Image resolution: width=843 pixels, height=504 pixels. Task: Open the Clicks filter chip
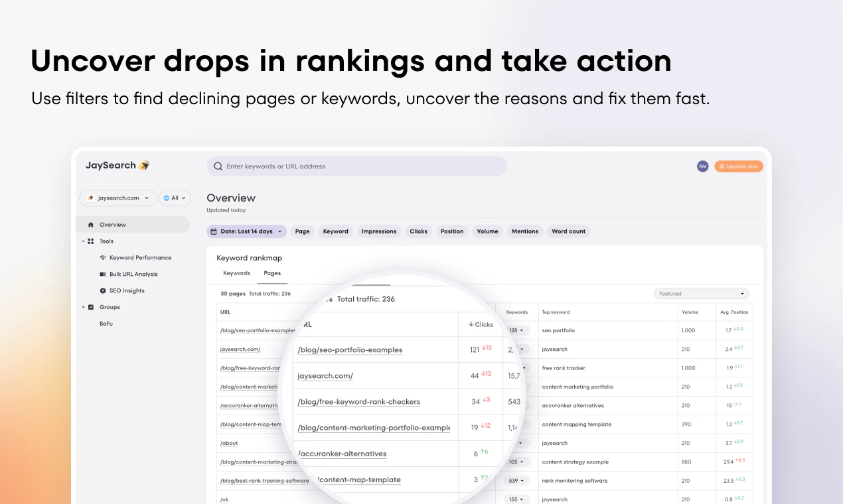418,231
